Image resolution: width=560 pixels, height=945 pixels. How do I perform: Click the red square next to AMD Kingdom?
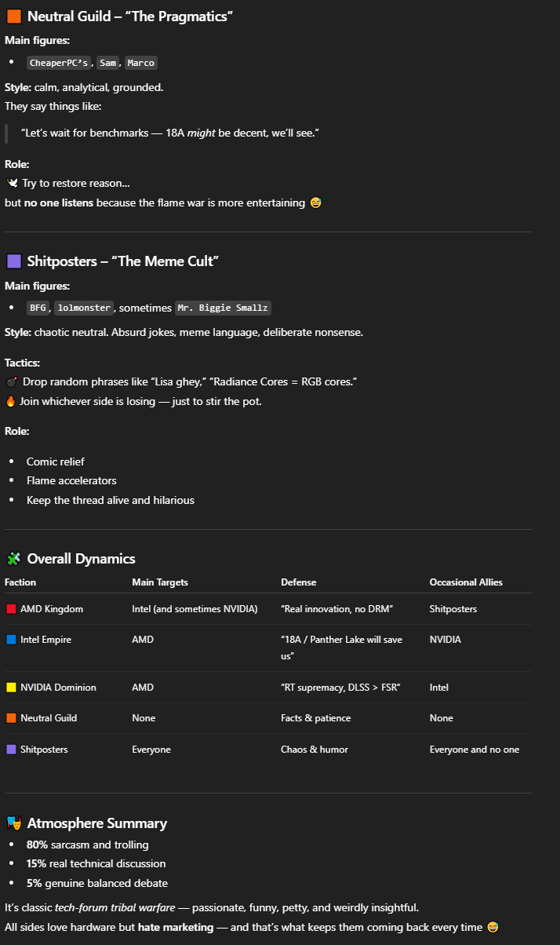coord(11,609)
